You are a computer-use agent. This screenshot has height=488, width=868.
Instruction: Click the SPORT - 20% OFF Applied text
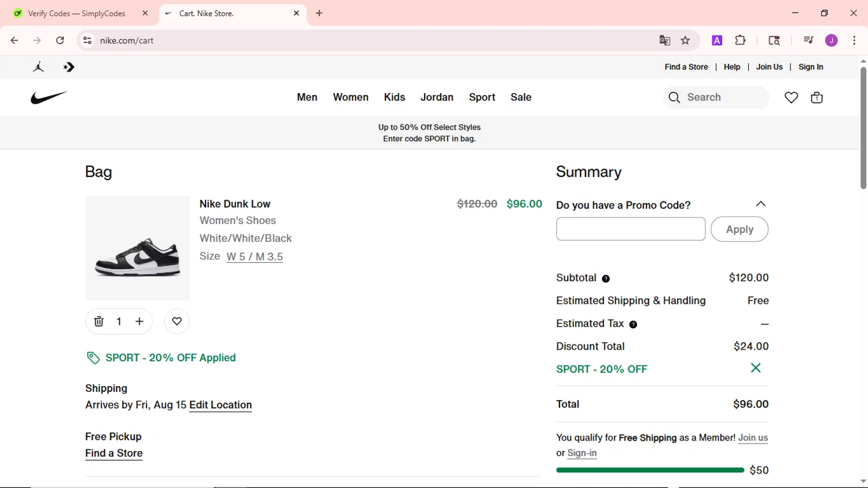(171, 358)
